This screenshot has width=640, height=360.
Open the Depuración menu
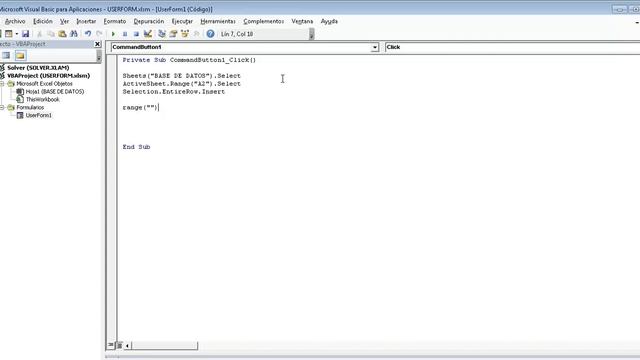tap(149, 21)
